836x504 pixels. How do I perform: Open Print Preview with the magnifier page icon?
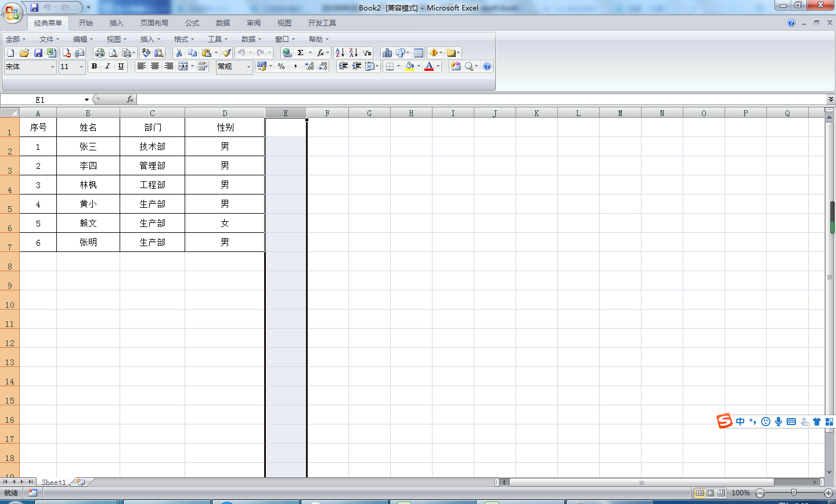tap(113, 53)
